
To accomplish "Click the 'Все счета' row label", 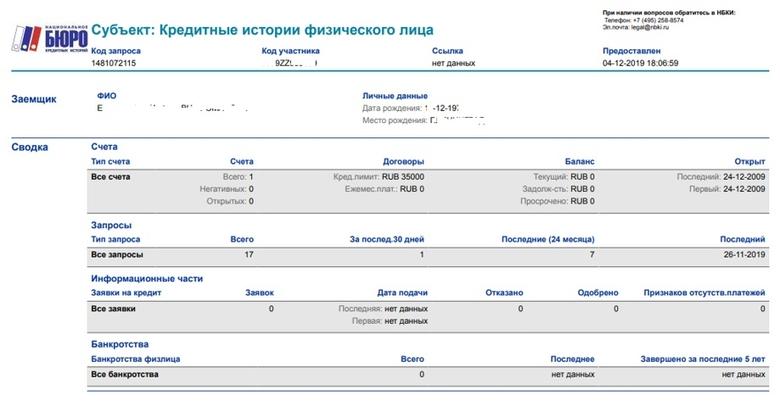I will click(x=110, y=177).
